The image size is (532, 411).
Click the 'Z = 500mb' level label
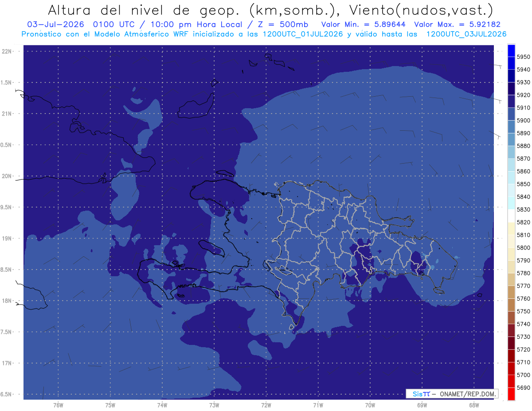tap(281, 24)
